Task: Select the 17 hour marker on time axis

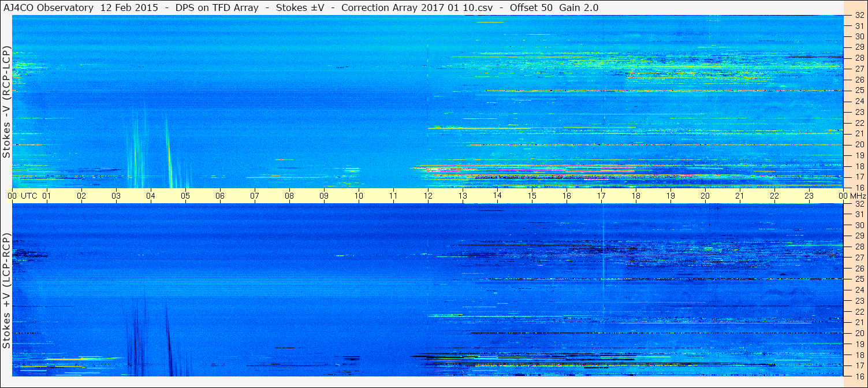Action: (x=601, y=196)
